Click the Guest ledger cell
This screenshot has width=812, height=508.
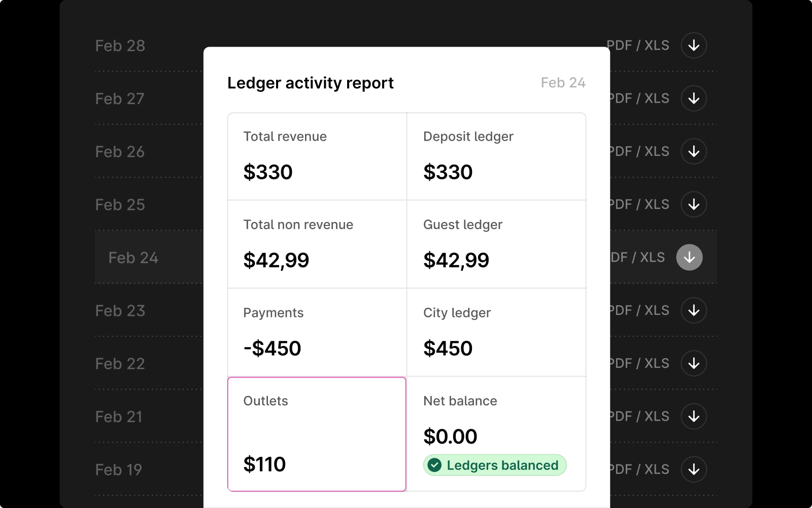pyautogui.click(x=496, y=244)
